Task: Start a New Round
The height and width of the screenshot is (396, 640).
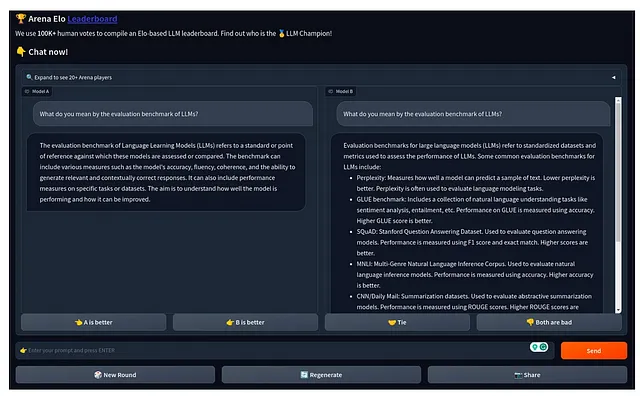Action: coord(115,375)
